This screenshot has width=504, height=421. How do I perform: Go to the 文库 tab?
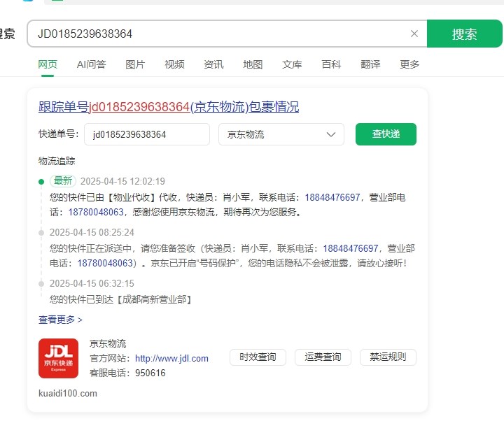coord(292,64)
